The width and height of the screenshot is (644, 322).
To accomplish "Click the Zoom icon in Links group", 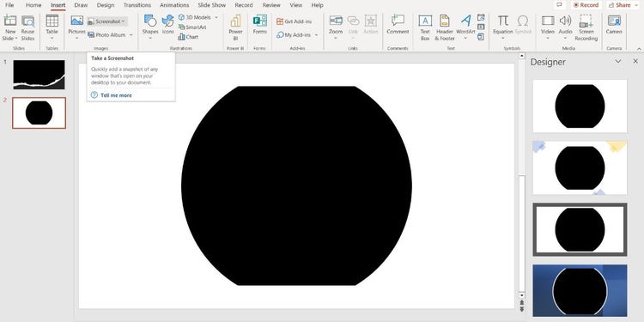I will [336, 20].
